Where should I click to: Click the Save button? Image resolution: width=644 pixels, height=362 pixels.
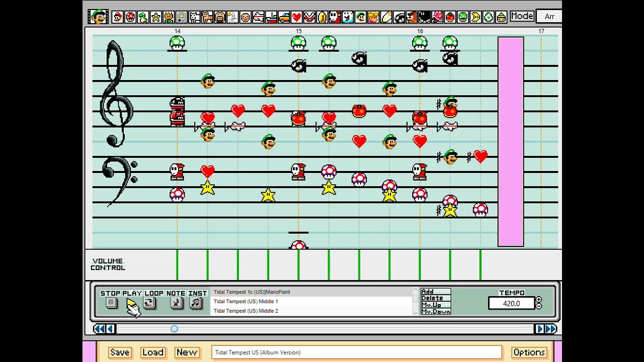[x=120, y=352]
